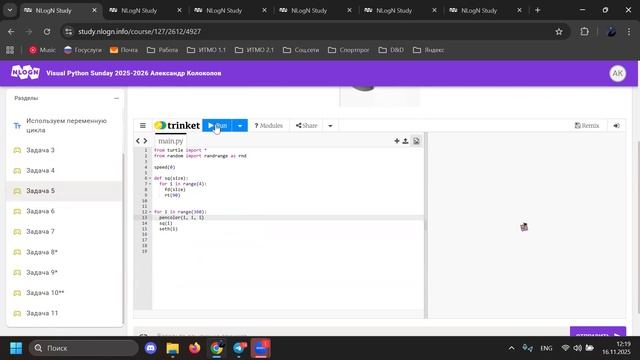Fold the def sq(size) code block
640x360 pixels.
pos(150,178)
